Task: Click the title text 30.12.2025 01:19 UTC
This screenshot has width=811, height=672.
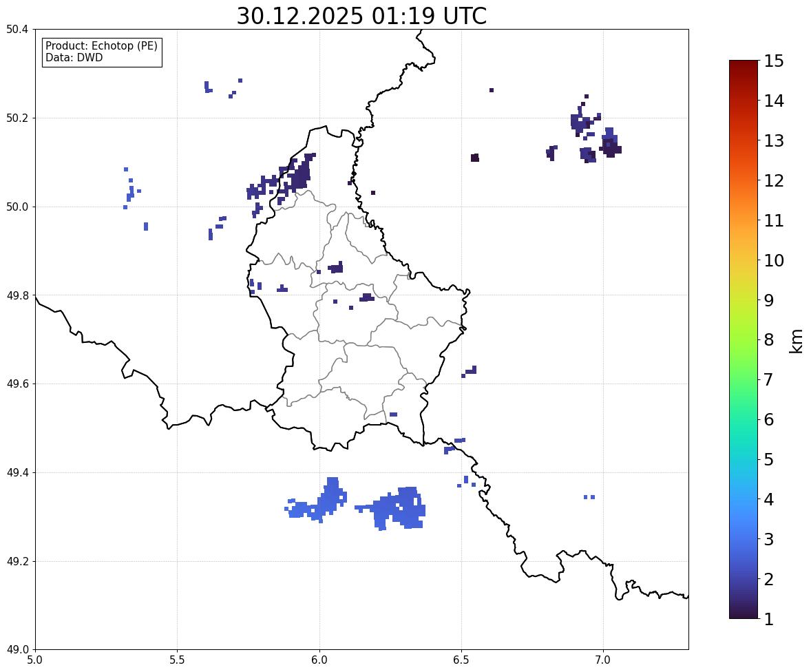Action: tap(361, 16)
